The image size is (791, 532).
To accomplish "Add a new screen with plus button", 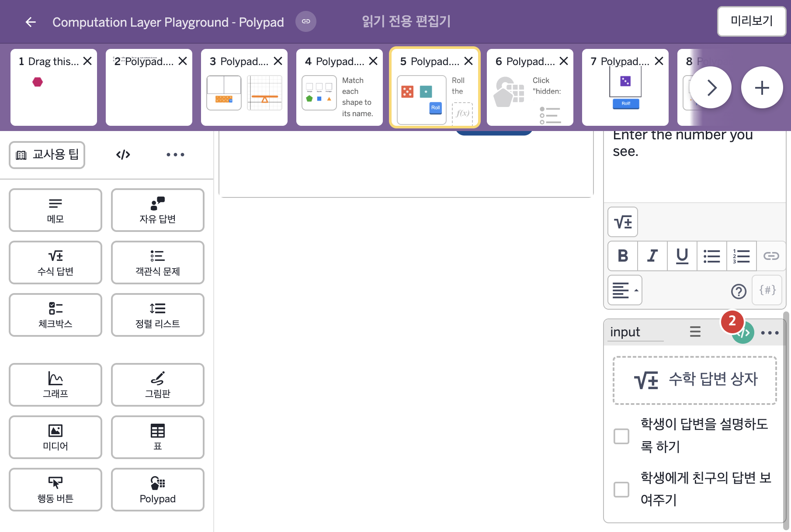I will coord(762,87).
